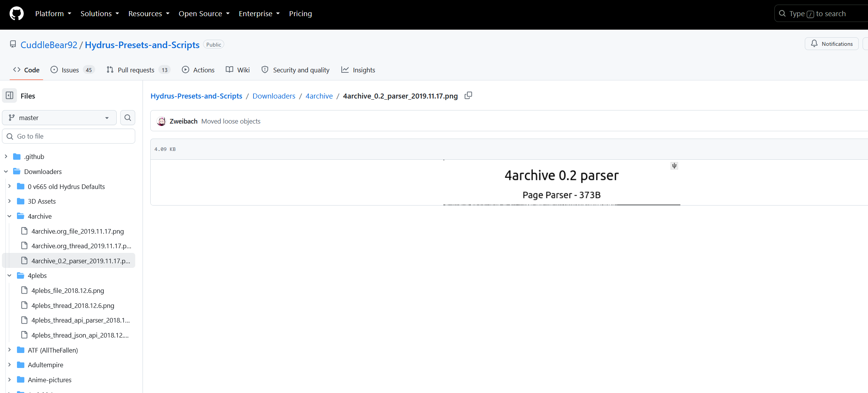The image size is (868, 393).
Task: Expand the Resources menu
Action: point(149,13)
